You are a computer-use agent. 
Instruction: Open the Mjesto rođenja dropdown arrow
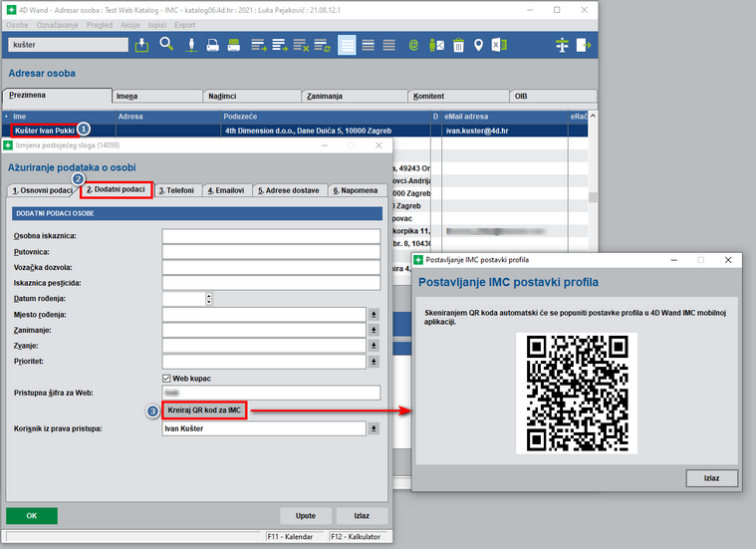coord(374,315)
